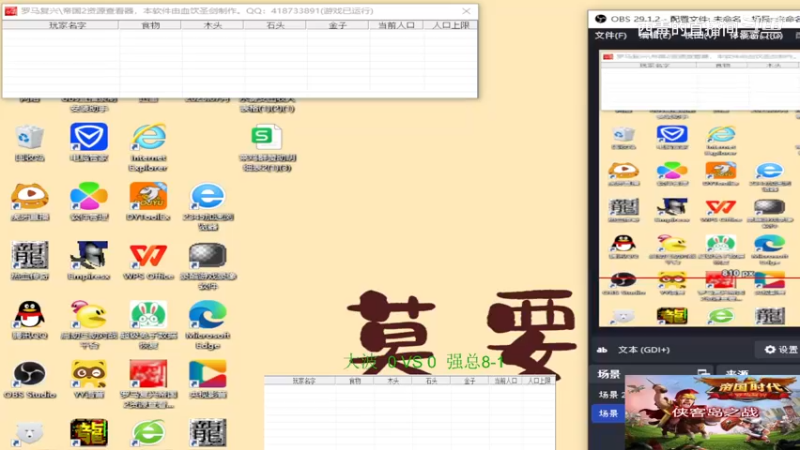The height and width of the screenshot is (450, 800).
Task: Launch Tencent PC Manager blue shield icon
Action: (89, 138)
